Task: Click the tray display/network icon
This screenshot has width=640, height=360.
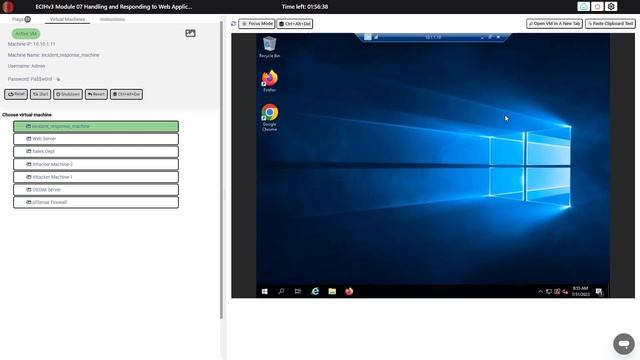Action: pyautogui.click(x=549, y=291)
